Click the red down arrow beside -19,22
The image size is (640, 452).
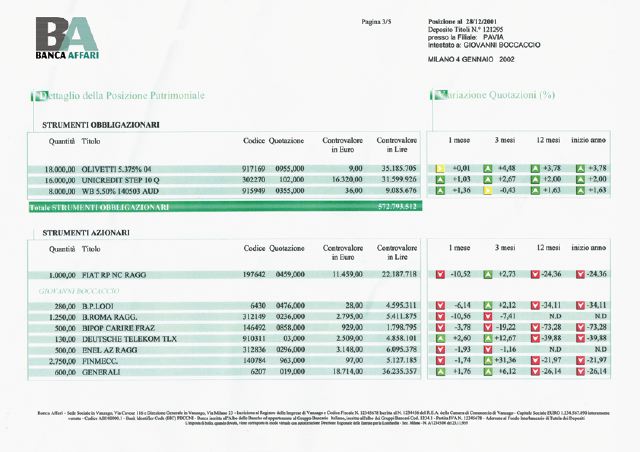tap(488, 327)
